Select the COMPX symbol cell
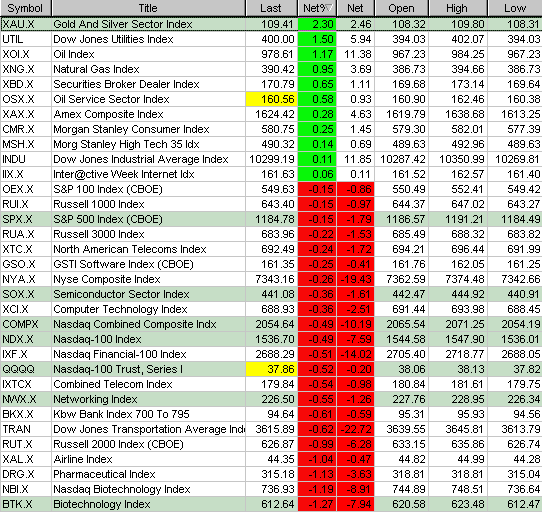 click(26, 324)
